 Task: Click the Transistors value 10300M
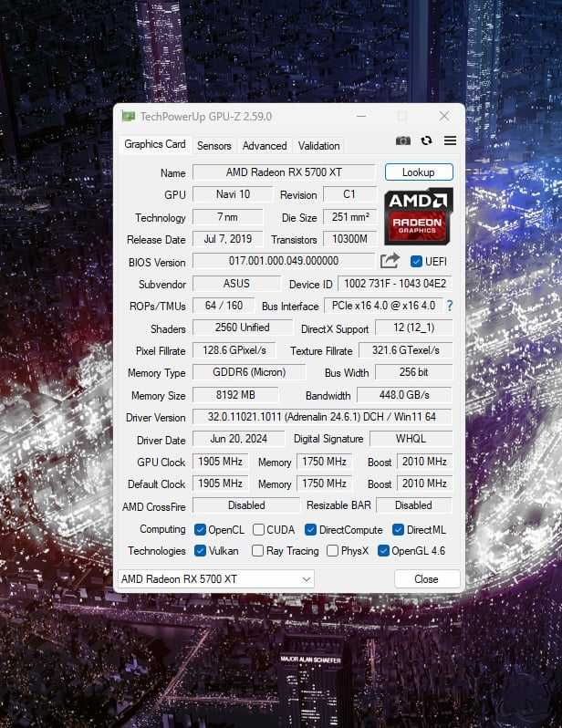(x=349, y=239)
